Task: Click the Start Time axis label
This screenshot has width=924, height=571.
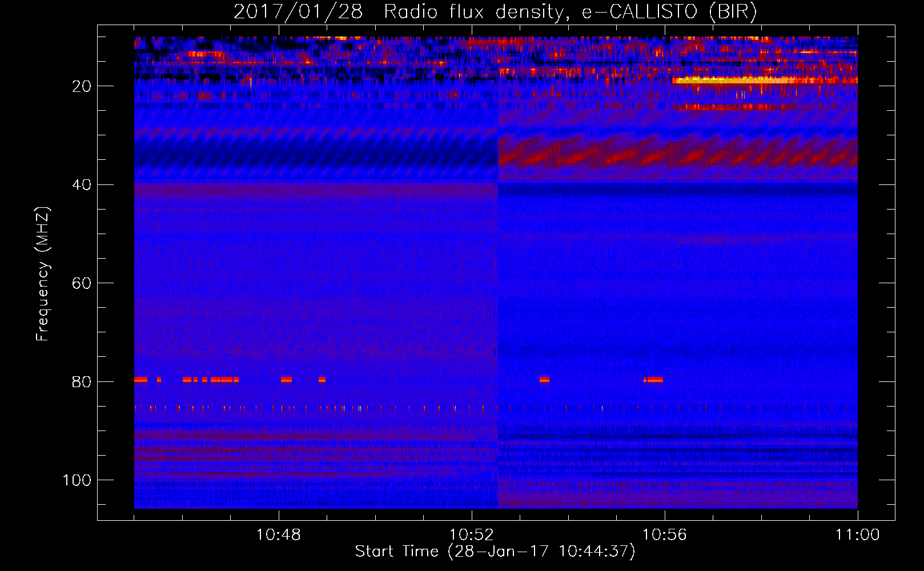Action: point(495,552)
